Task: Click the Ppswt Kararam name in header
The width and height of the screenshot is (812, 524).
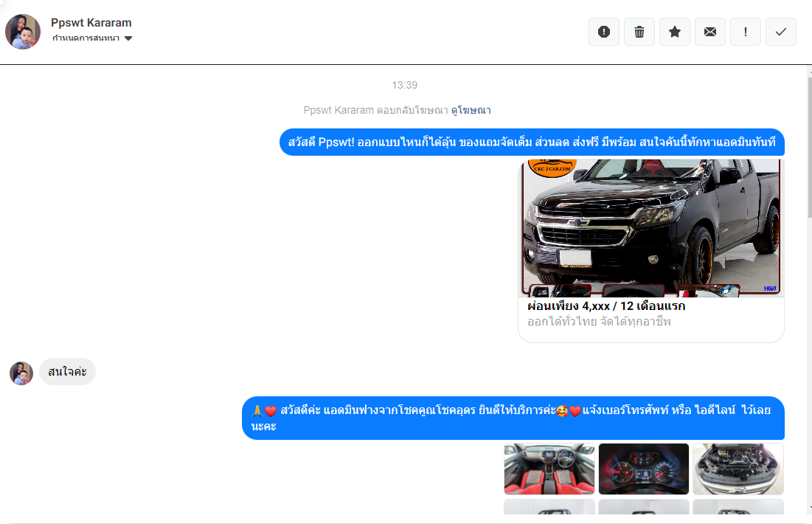Action: point(91,23)
